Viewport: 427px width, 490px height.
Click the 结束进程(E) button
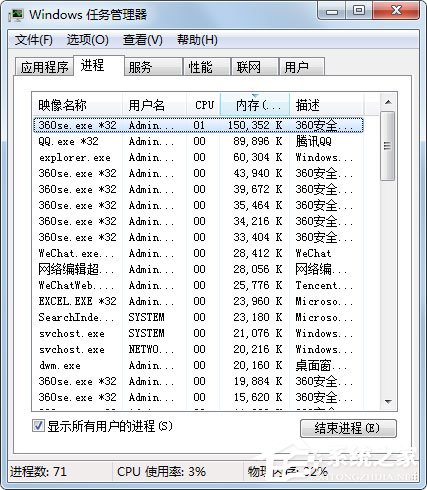tap(348, 428)
